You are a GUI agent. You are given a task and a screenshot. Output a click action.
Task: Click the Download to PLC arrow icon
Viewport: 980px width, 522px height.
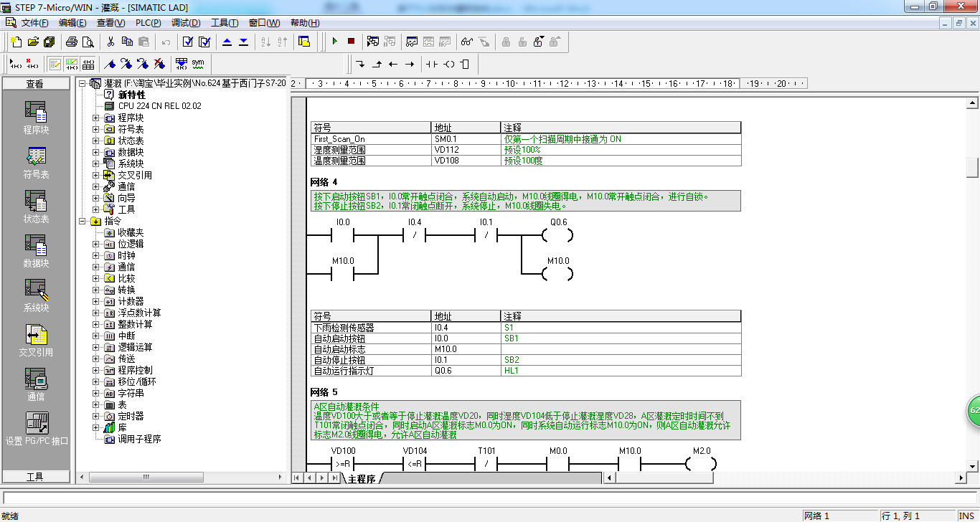point(243,42)
